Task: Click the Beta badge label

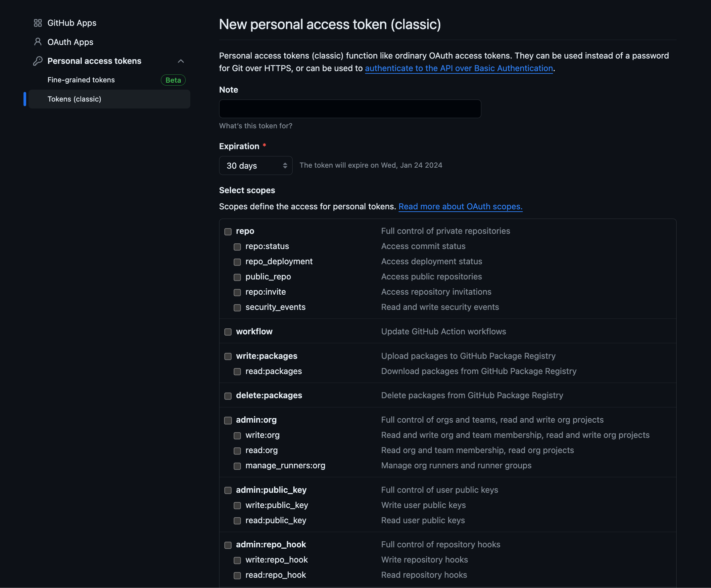Action: coord(173,80)
